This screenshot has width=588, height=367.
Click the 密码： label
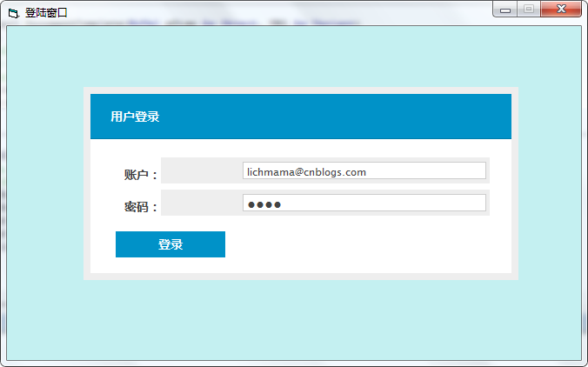coord(141,207)
